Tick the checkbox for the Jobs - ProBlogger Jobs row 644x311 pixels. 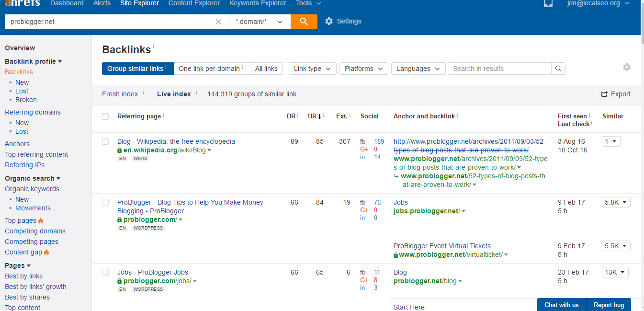pyautogui.click(x=105, y=272)
